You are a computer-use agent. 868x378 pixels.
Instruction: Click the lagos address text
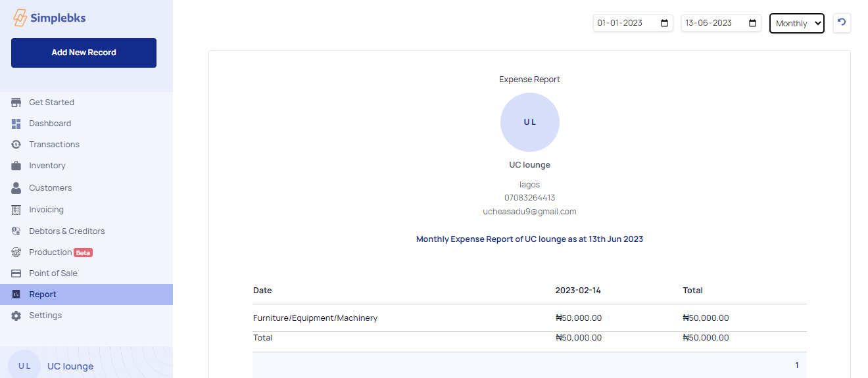click(530, 185)
